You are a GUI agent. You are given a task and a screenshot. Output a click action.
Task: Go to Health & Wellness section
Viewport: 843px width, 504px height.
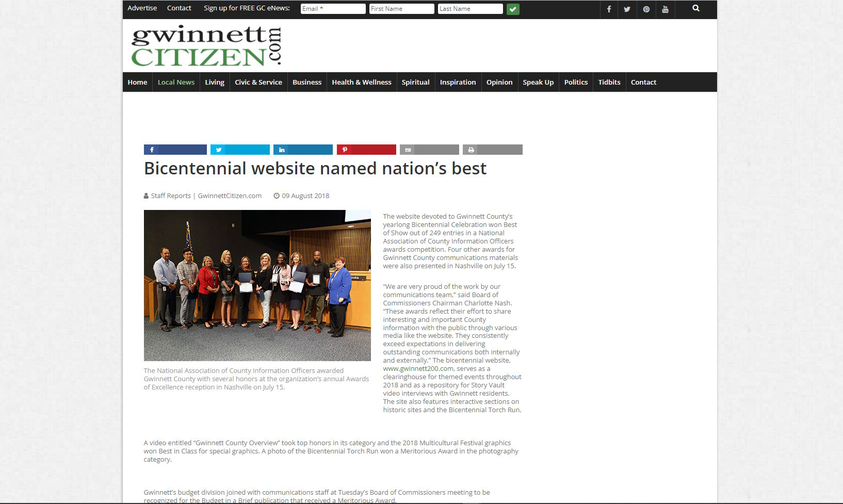tap(361, 82)
